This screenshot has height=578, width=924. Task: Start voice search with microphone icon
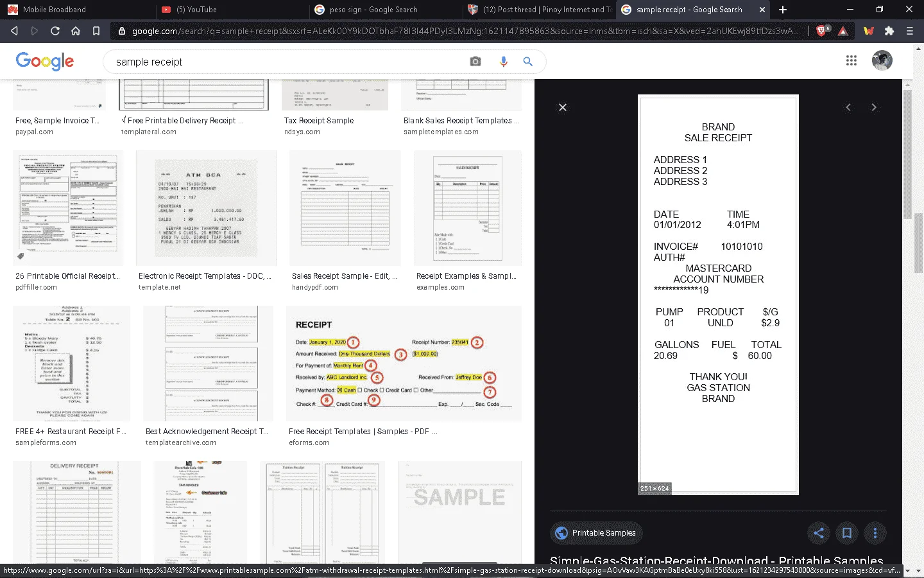[x=504, y=62]
